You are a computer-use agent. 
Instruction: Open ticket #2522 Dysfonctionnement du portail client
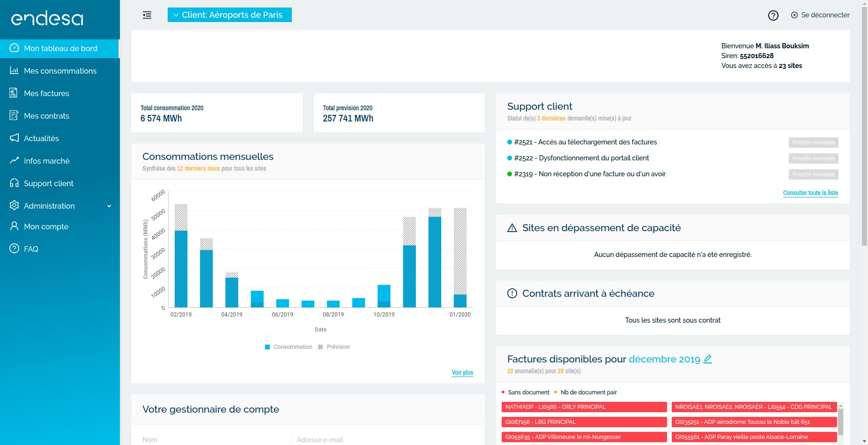point(582,158)
